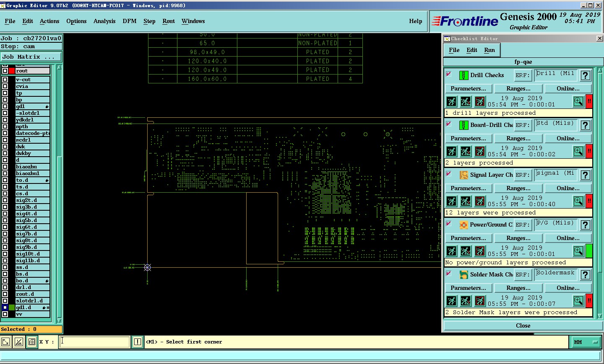
Task: Click the middle running-man icon under Power/Ground Checks
Action: pyautogui.click(x=466, y=251)
